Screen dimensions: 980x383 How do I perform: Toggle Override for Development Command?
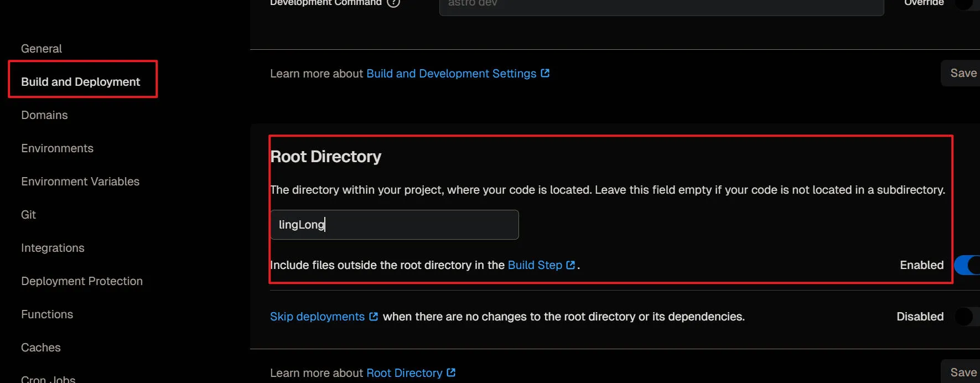pyautogui.click(x=967, y=3)
